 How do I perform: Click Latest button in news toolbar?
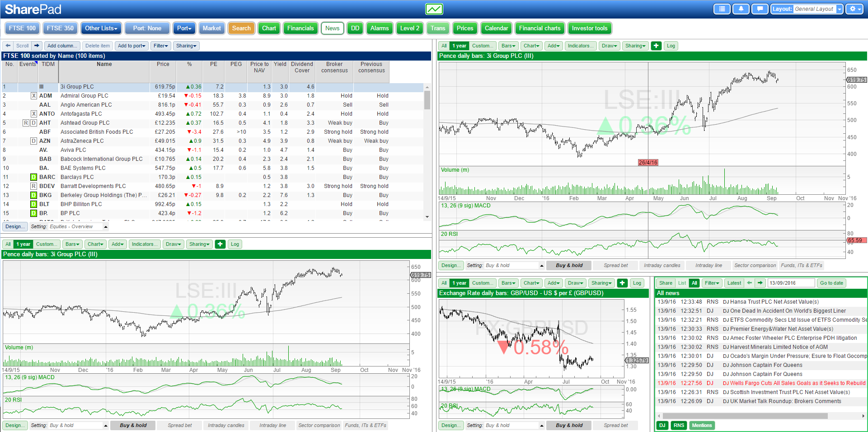coord(734,283)
